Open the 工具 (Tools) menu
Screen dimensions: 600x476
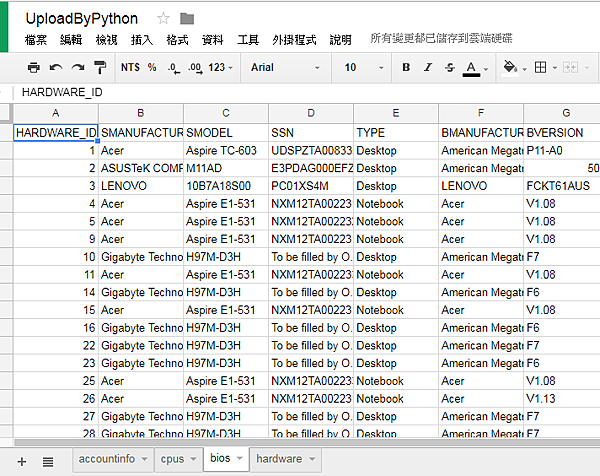(x=248, y=40)
